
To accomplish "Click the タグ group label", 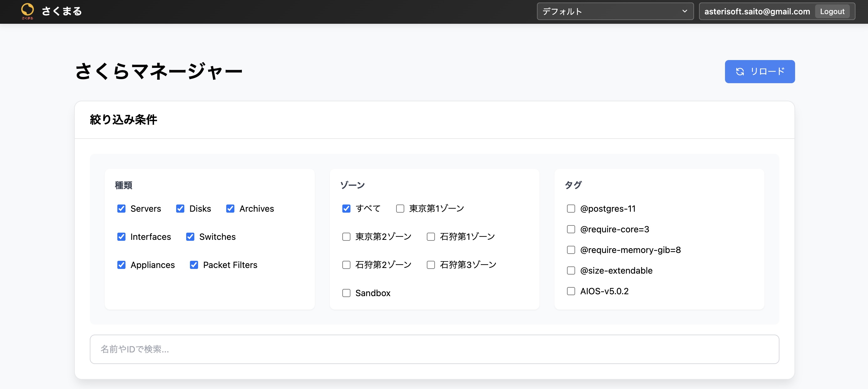I will pyautogui.click(x=573, y=185).
